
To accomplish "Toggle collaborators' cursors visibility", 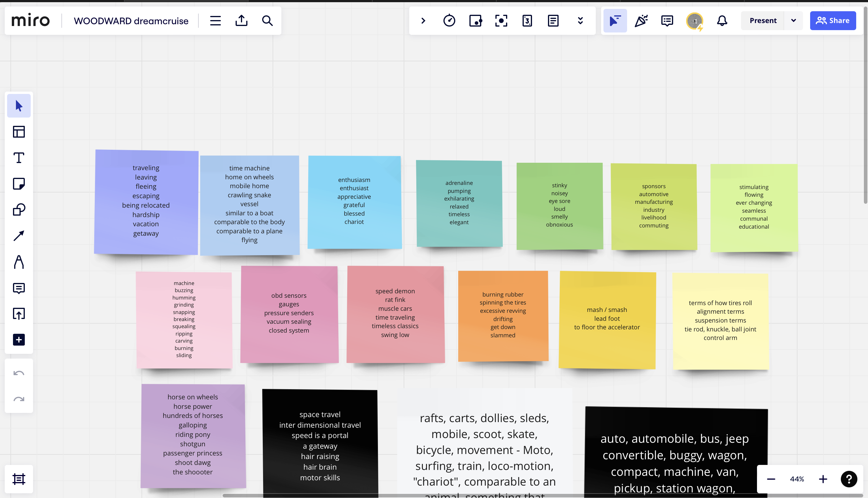I will (x=615, y=20).
